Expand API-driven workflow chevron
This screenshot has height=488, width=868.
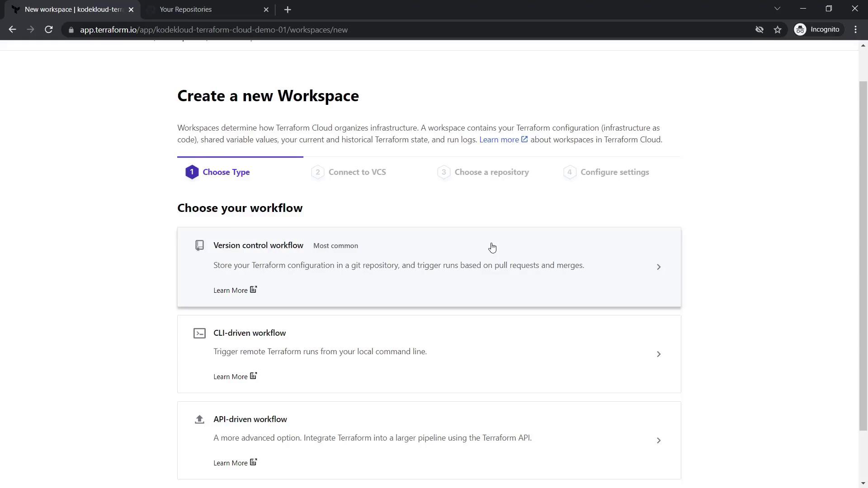coord(659,441)
